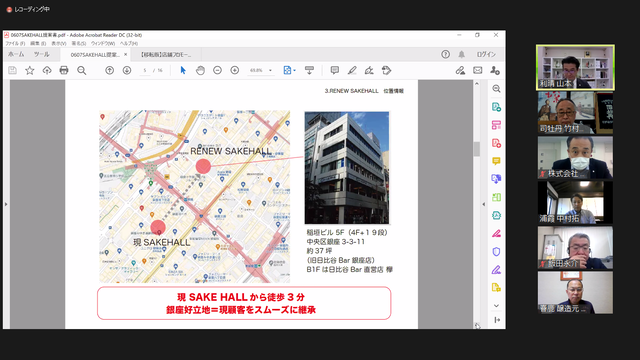640x360 pixels.
Task: Click the ログイン button
Action: click(x=486, y=54)
